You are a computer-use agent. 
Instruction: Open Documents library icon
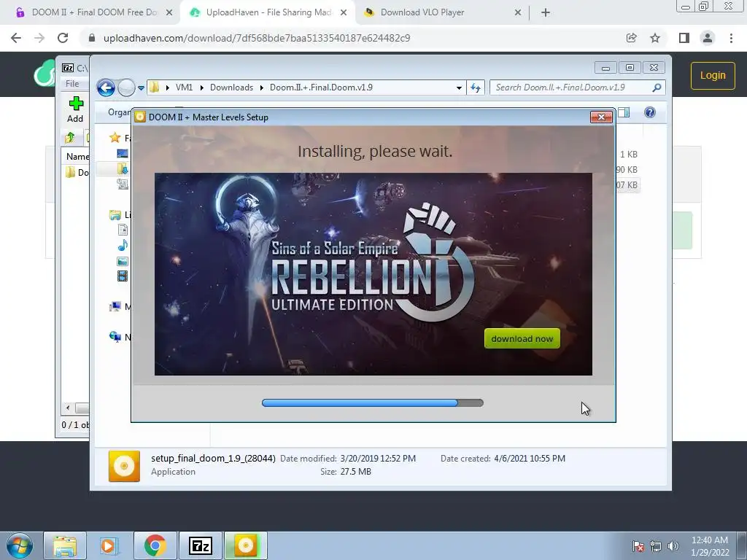123,230
